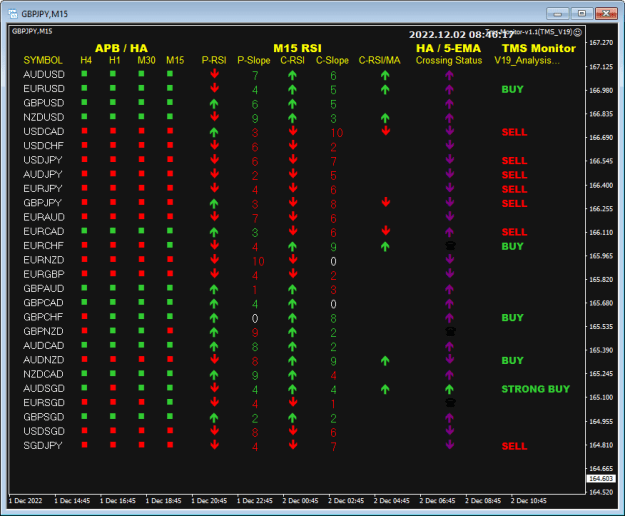Click the Crossing Status header
The width and height of the screenshot is (625, 516).
pyautogui.click(x=449, y=61)
